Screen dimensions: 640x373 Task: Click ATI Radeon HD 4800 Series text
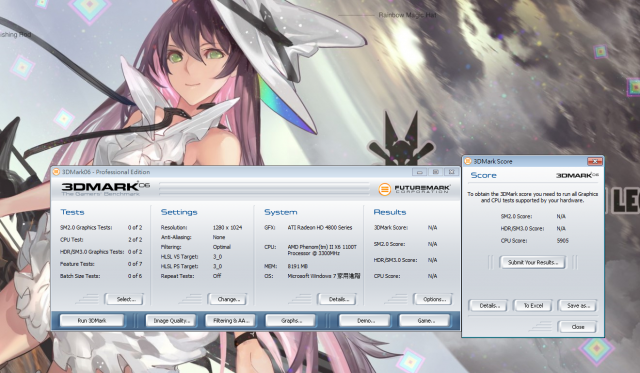pyautogui.click(x=320, y=227)
